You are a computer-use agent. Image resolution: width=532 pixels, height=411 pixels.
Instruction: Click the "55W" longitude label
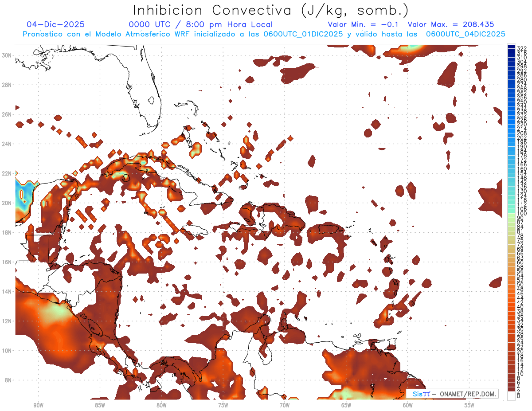(x=469, y=405)
